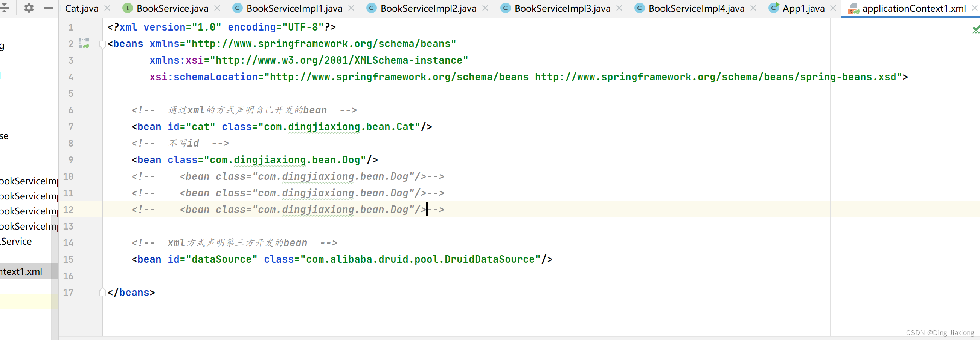Click the XML file icon on applicationContext1.xml tab
The image size is (980, 340).
click(854, 8)
